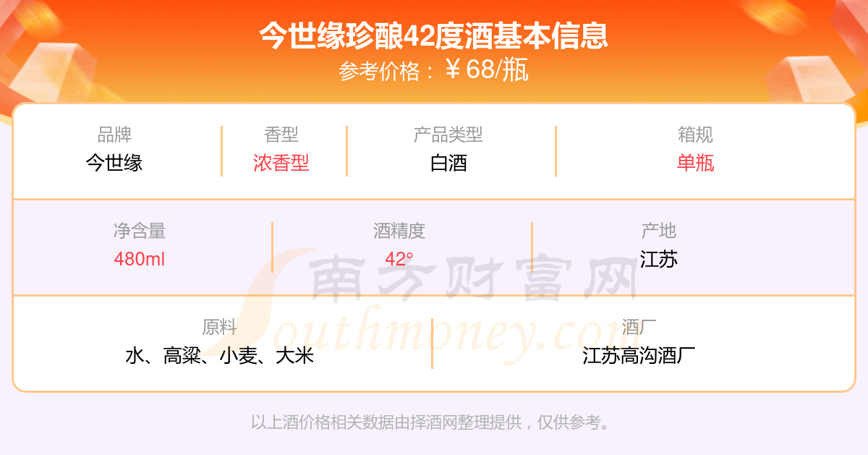
Task: Click the 香型 label
Action: click(281, 135)
